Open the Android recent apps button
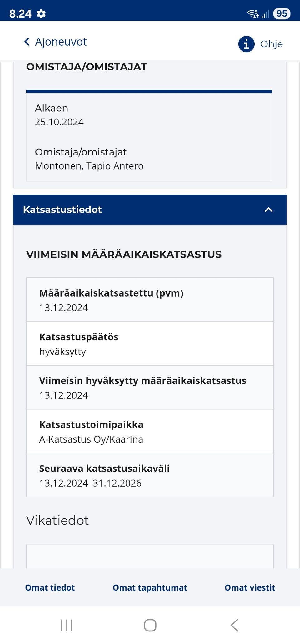This screenshot has height=644, width=300. pos(67,626)
